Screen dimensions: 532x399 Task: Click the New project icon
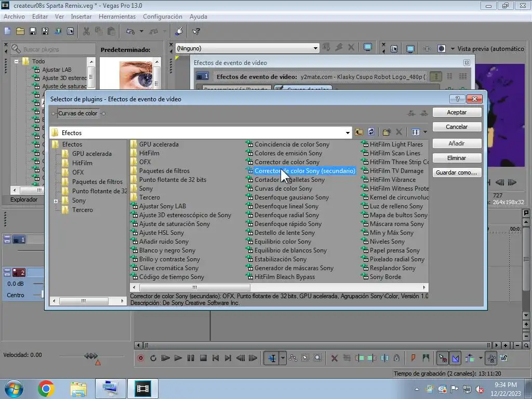tap(7, 31)
